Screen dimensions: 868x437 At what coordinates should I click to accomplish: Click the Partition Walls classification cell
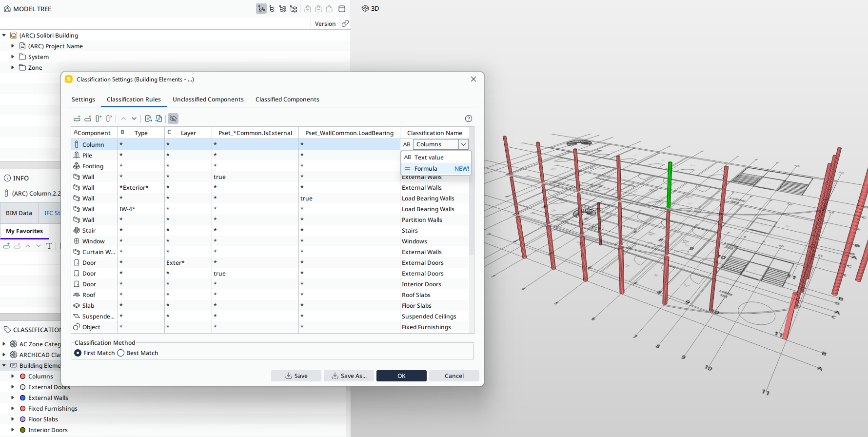coord(434,219)
